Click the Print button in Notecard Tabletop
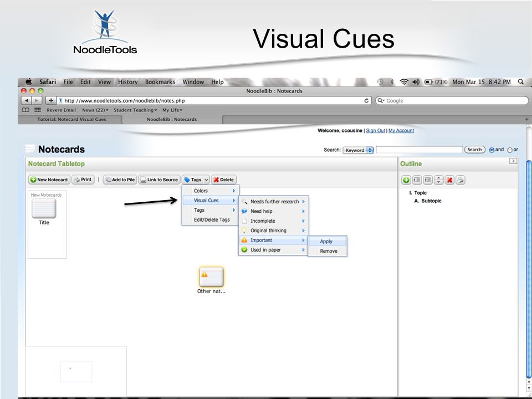The width and height of the screenshot is (532, 399). click(x=83, y=180)
